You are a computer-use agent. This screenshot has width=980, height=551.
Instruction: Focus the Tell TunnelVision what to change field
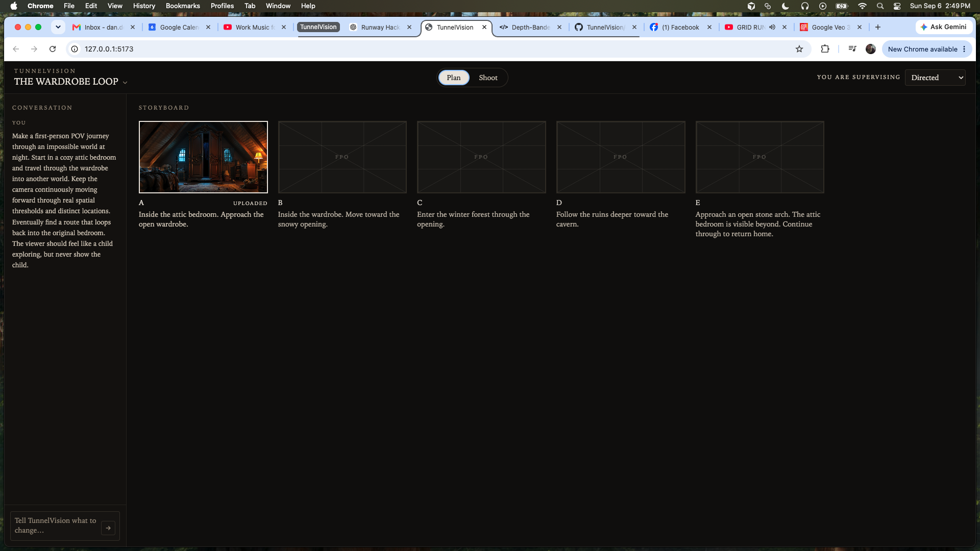click(56, 525)
